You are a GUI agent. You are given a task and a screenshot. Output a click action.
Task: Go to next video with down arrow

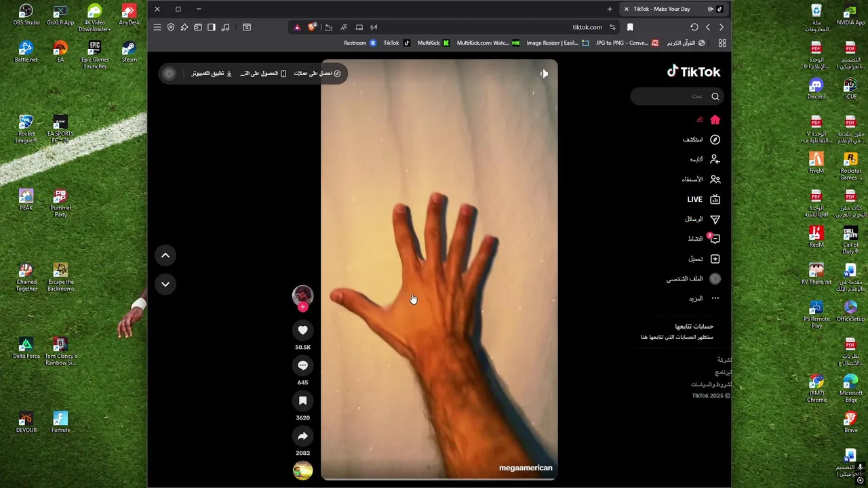point(165,284)
